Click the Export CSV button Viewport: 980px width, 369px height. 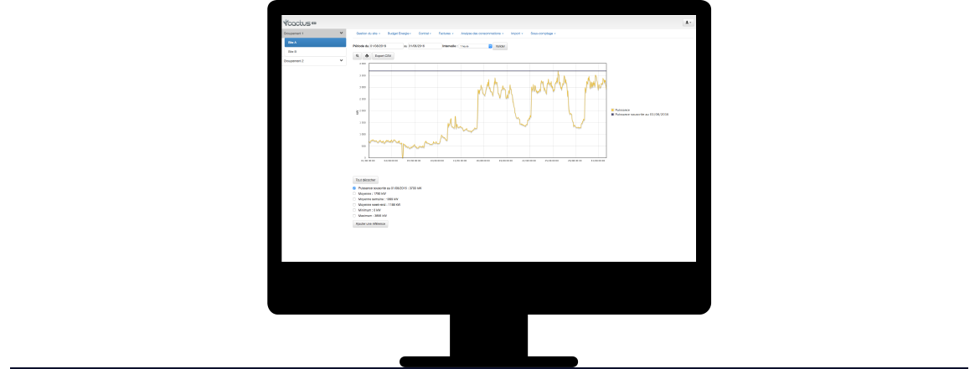pos(383,55)
